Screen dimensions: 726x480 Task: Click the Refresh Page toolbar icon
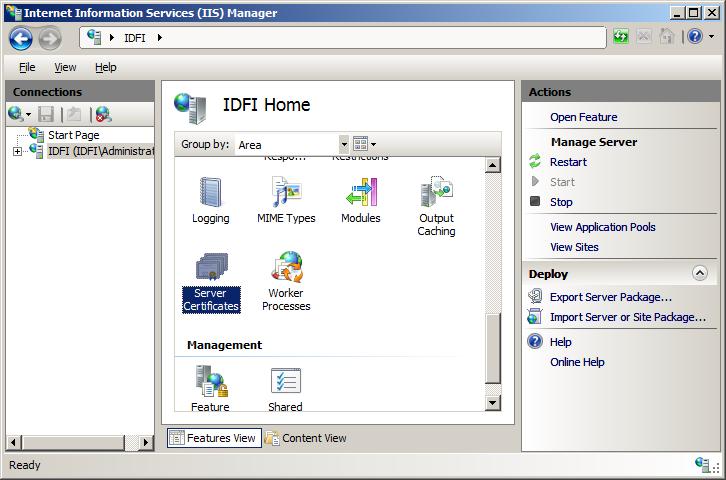(621, 36)
